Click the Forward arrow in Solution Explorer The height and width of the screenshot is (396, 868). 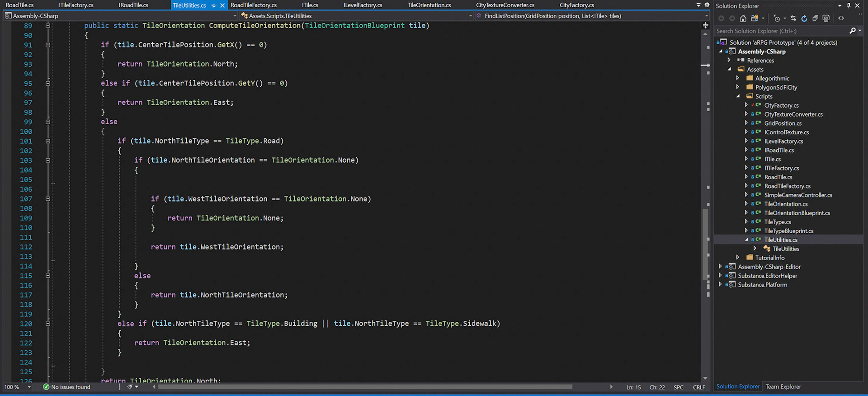click(732, 19)
